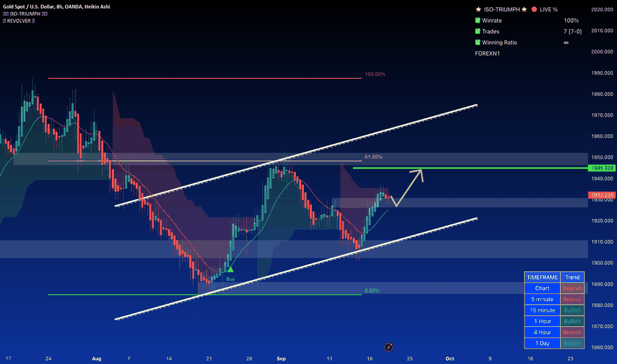This screenshot has height=364, width=617.
Task: Click the star before ISO-TRIUMPH in stats panel
Action: (478, 9)
